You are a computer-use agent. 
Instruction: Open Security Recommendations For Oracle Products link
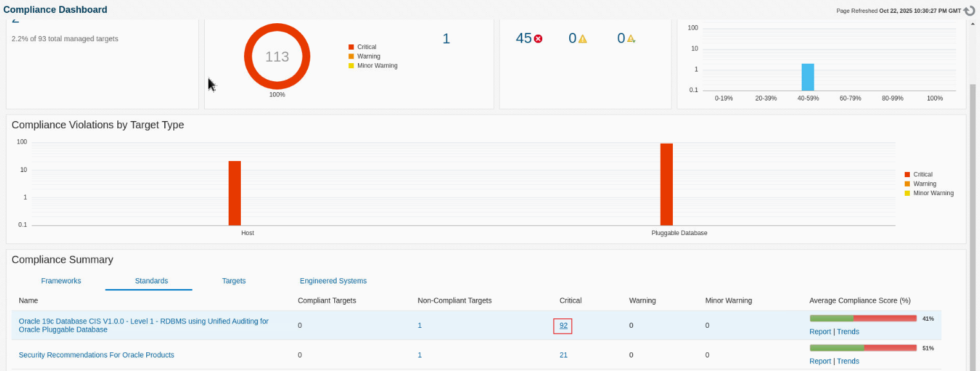click(x=97, y=355)
